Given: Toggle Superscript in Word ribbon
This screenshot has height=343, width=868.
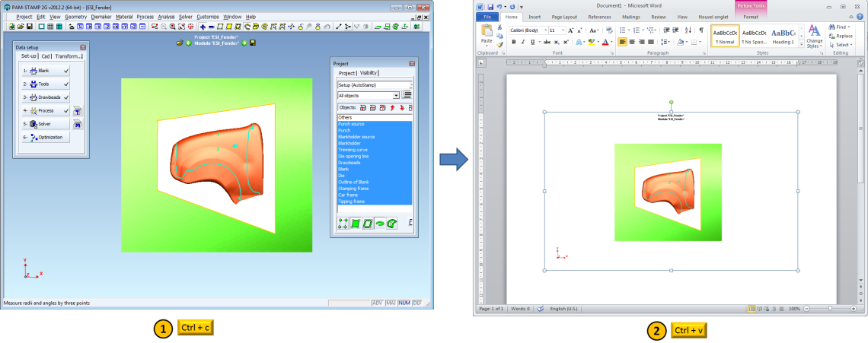Looking at the screenshot, I should point(566,42).
